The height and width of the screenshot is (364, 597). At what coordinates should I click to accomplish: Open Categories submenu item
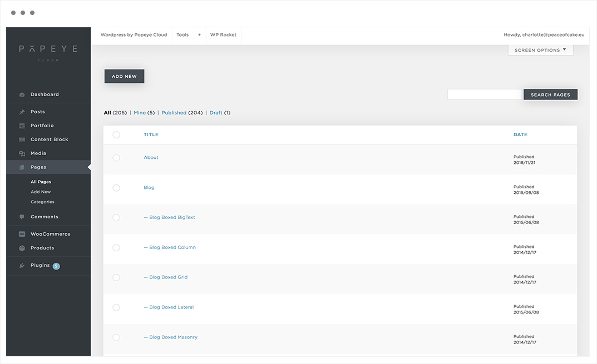[42, 202]
